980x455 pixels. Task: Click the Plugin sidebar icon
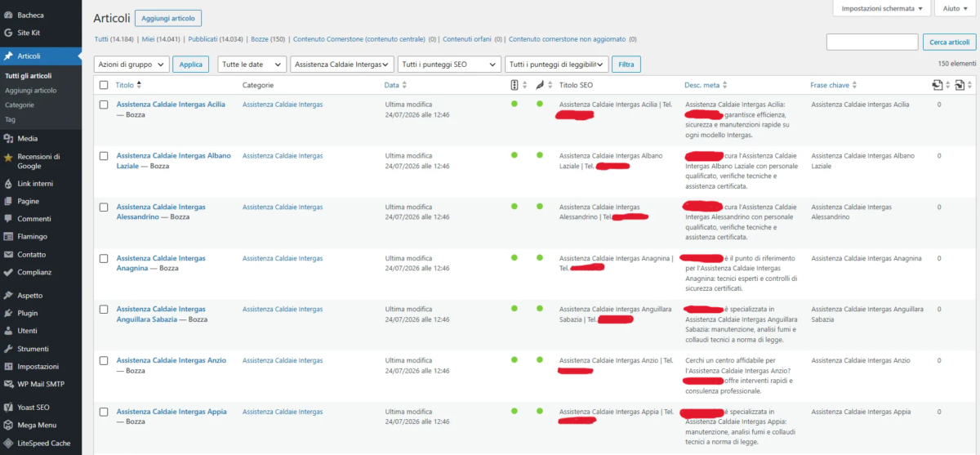[x=8, y=313]
